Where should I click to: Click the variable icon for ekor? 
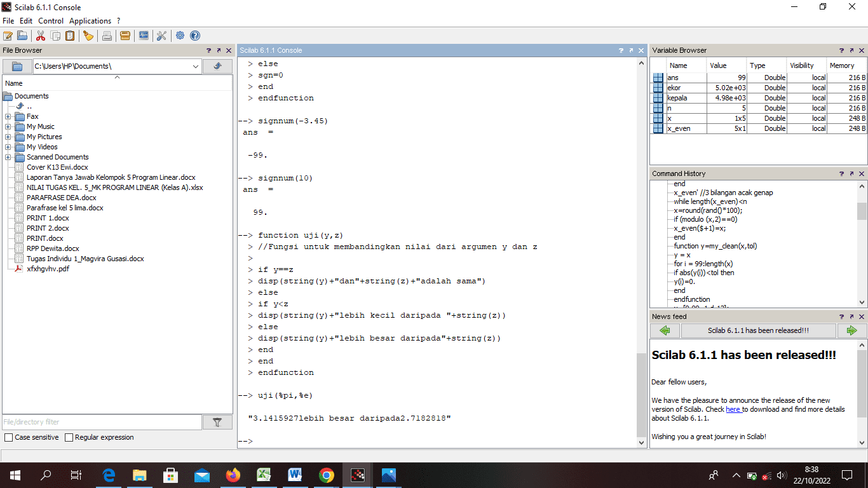click(x=658, y=88)
